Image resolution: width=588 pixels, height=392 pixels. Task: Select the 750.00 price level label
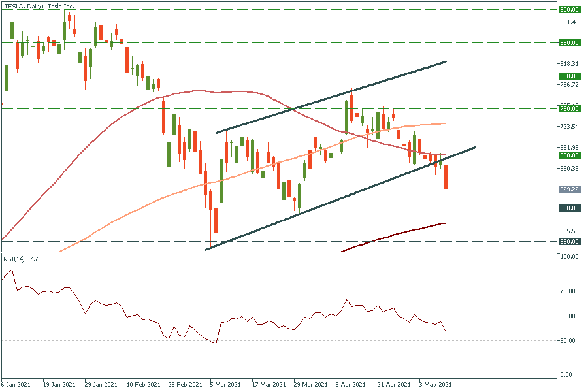point(569,110)
